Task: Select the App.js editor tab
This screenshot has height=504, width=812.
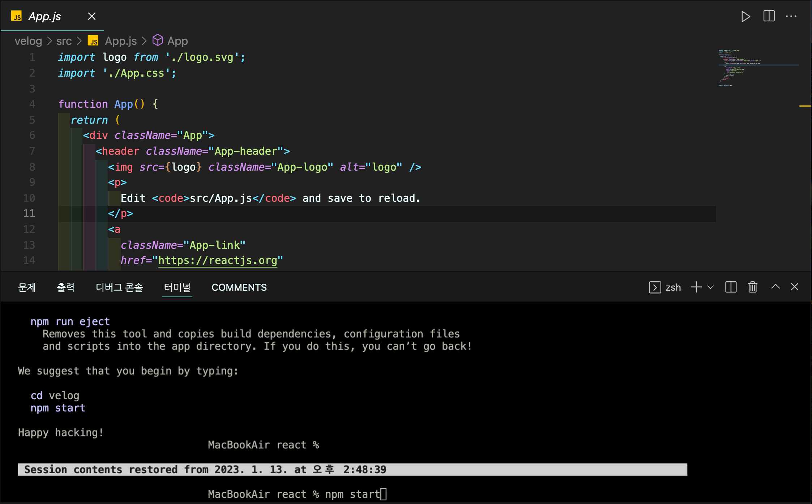Action: point(44,16)
